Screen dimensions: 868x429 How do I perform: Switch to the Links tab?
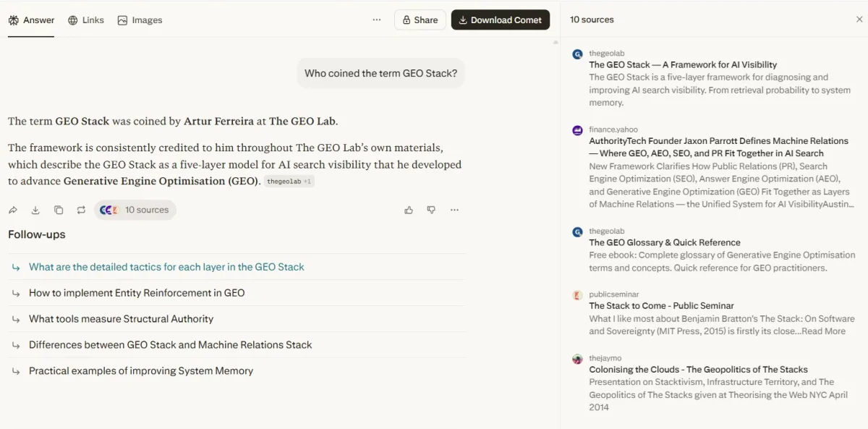[x=85, y=20]
